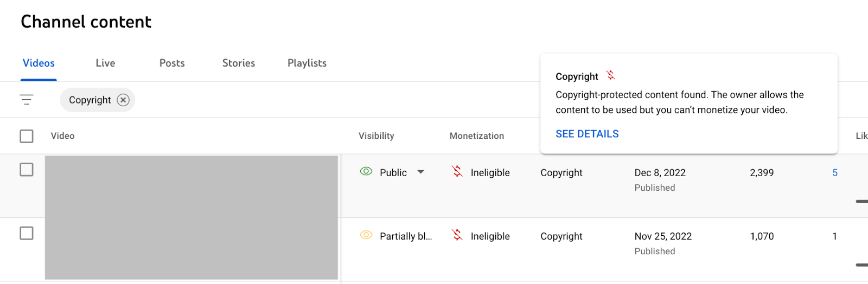Click the Ineligible icon on Nov 25 video
This screenshot has height=284, width=868.
(x=457, y=235)
